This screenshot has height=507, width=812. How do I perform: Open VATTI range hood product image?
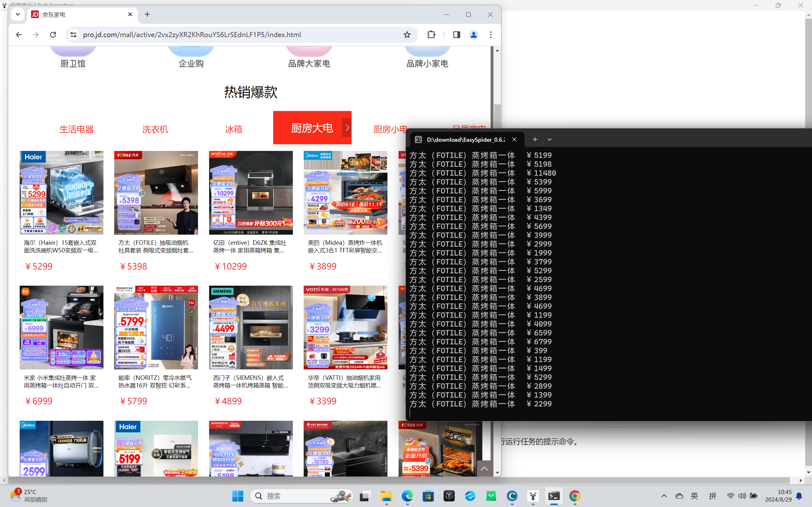coord(345,328)
